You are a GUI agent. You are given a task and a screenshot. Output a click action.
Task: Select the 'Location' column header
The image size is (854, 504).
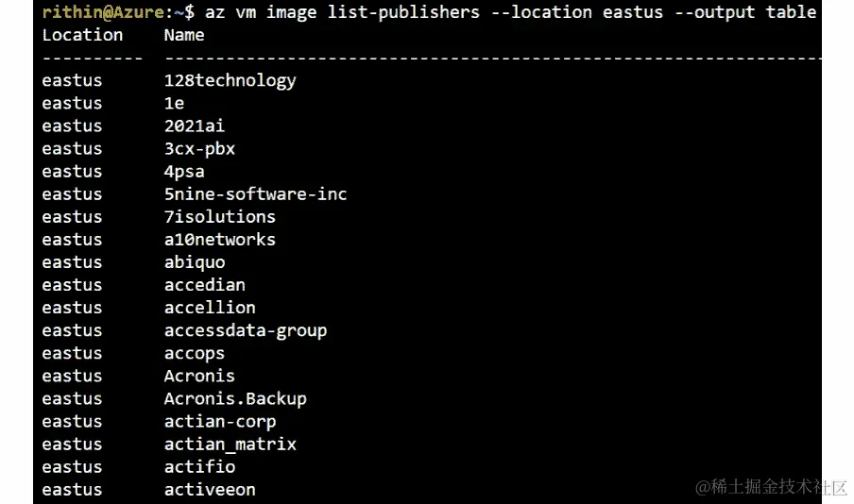point(83,35)
